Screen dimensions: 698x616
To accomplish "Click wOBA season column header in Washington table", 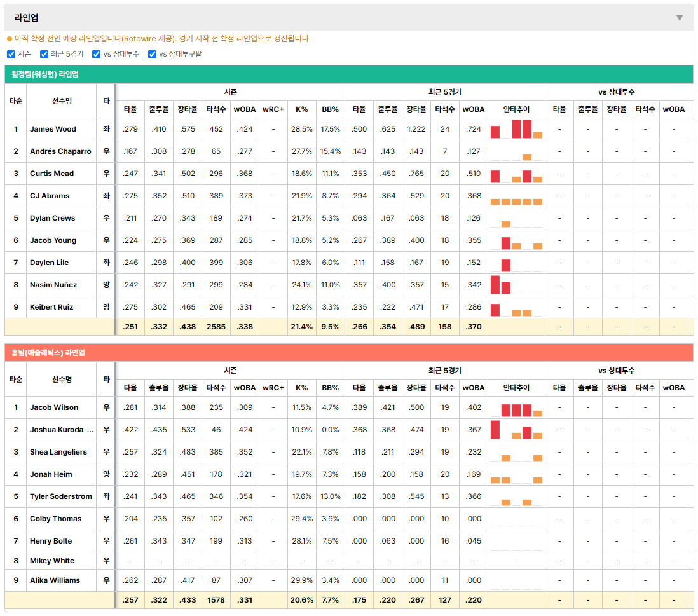I will point(245,109).
